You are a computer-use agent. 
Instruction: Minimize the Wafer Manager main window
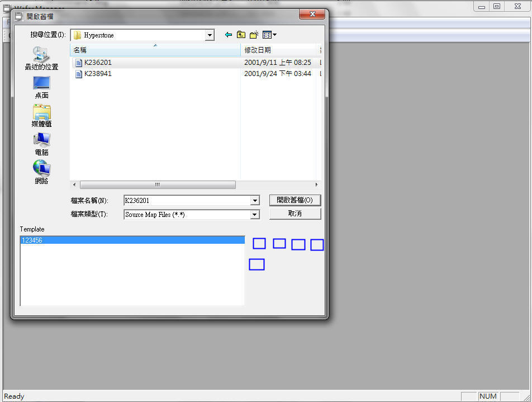point(482,7)
